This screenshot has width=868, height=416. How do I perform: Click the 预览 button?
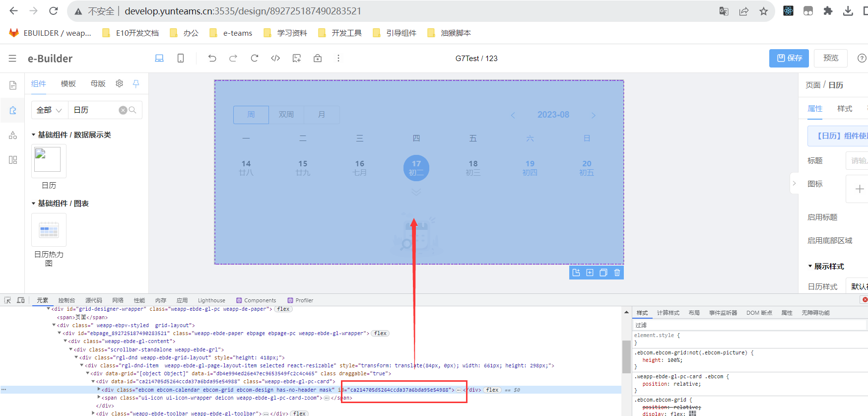pos(831,58)
